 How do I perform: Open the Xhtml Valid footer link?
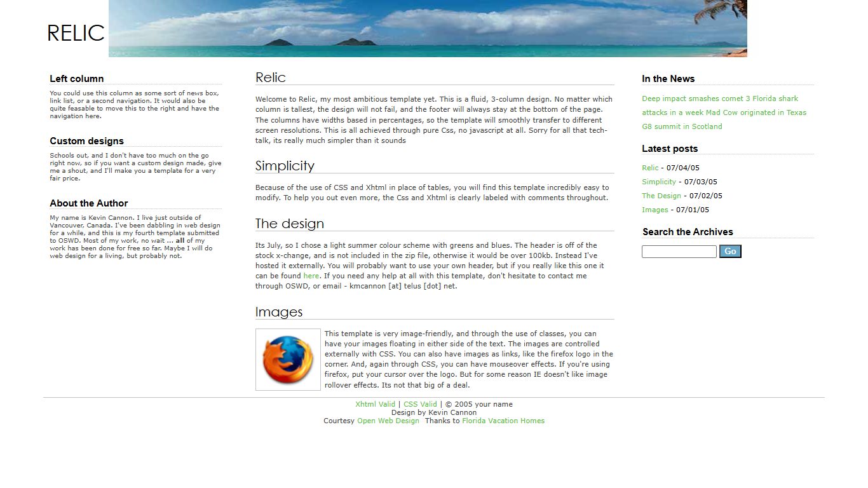point(375,404)
